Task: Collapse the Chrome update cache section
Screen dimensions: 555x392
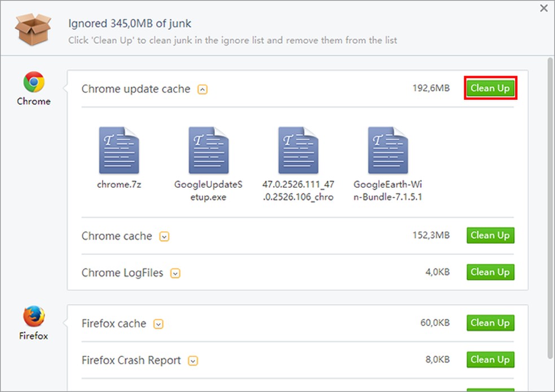Action: [x=202, y=90]
